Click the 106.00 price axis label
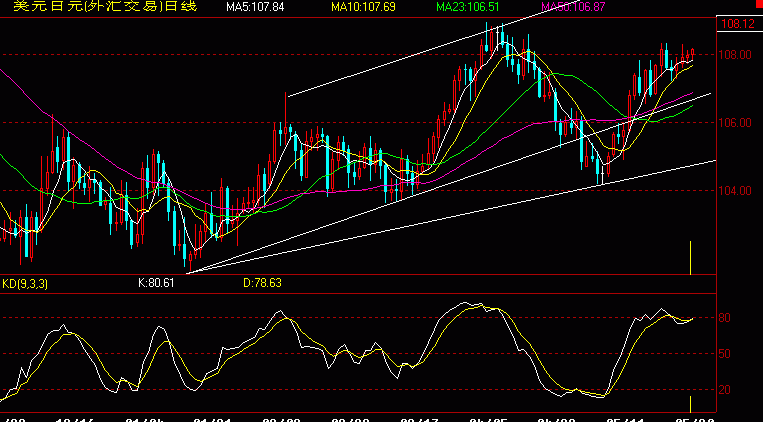 point(735,123)
